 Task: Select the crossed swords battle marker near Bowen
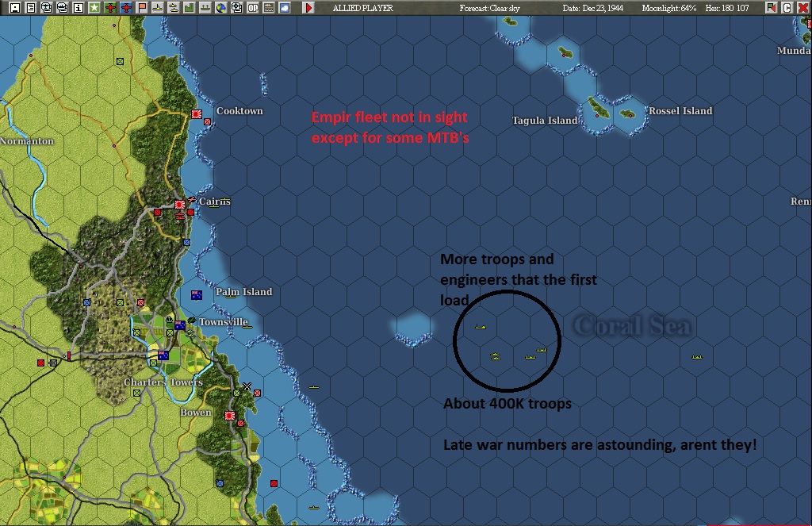247,386
